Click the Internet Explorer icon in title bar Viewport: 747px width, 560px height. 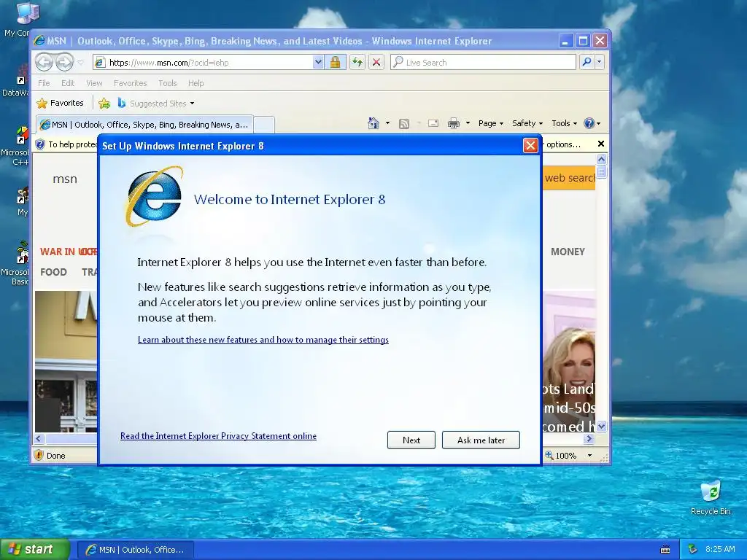39,41
